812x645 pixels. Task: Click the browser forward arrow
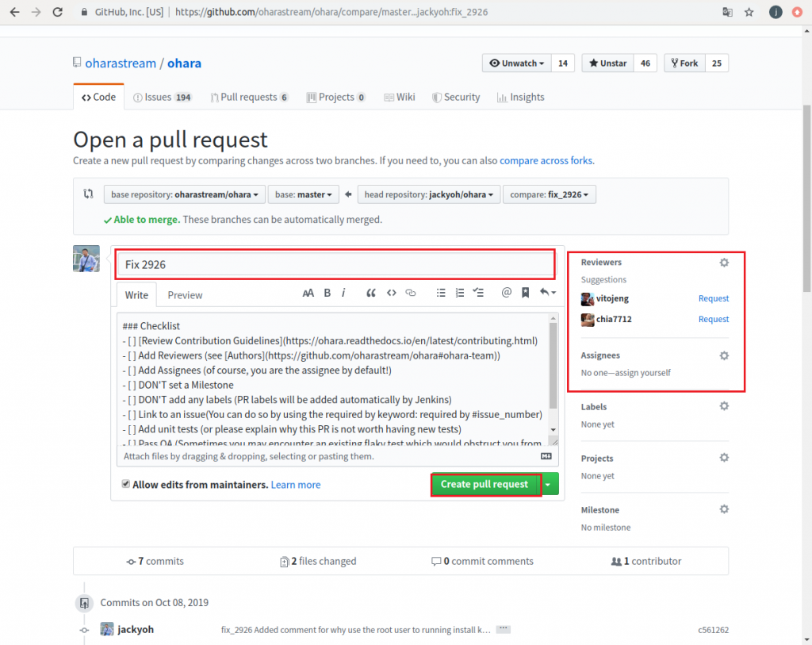point(36,12)
